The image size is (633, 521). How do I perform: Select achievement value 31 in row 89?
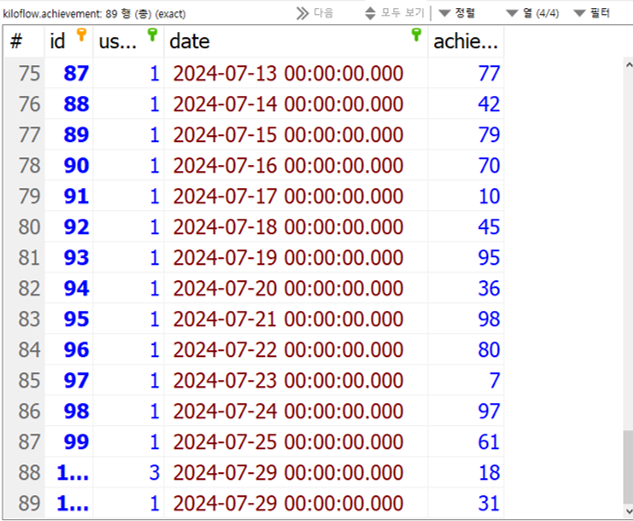point(465,503)
